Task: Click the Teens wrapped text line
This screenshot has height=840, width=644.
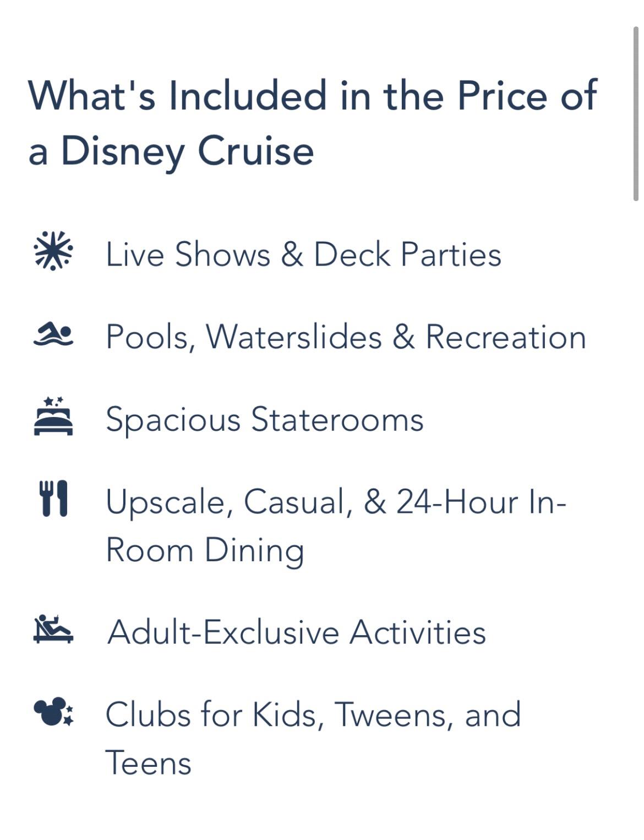Action: click(x=148, y=763)
